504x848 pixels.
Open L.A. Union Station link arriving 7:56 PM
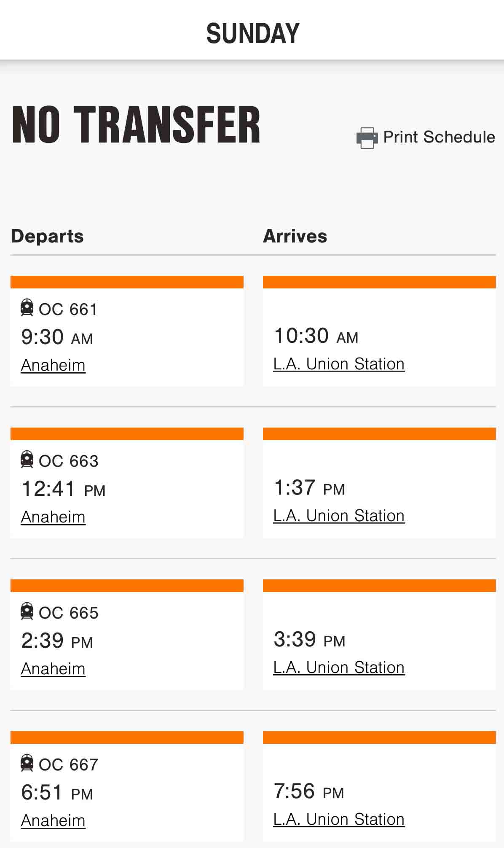click(x=339, y=819)
